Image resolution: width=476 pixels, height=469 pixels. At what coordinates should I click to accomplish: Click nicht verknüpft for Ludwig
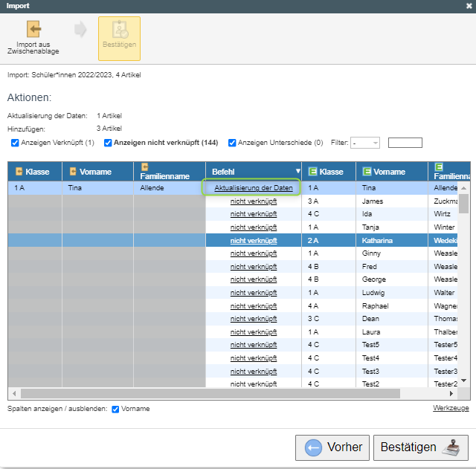pos(254,293)
